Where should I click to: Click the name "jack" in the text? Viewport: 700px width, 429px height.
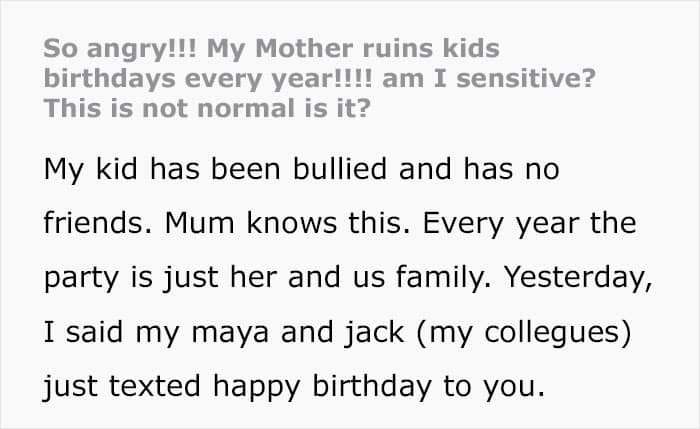click(374, 333)
